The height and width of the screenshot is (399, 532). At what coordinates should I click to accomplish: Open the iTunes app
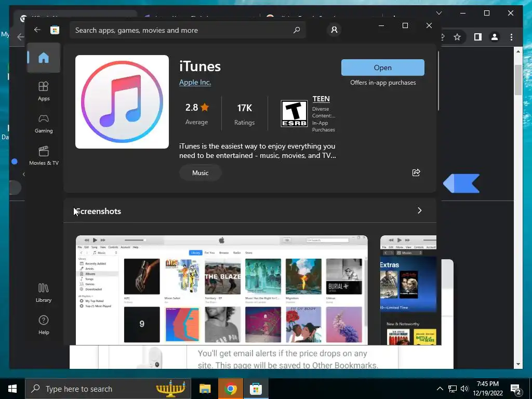coord(382,68)
